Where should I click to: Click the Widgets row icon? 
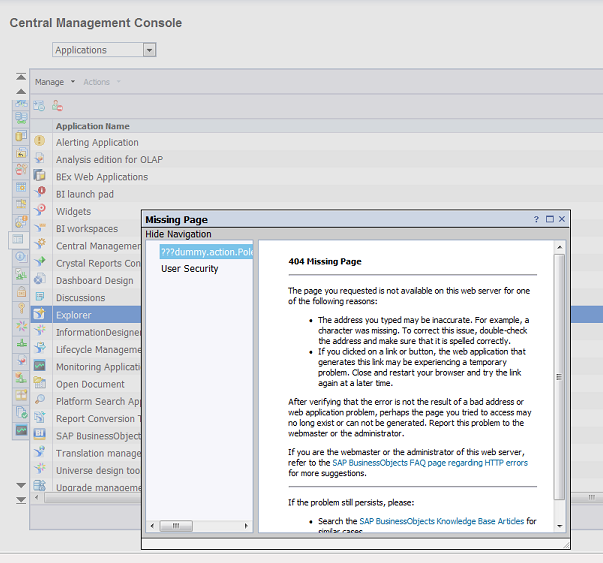coord(40,210)
